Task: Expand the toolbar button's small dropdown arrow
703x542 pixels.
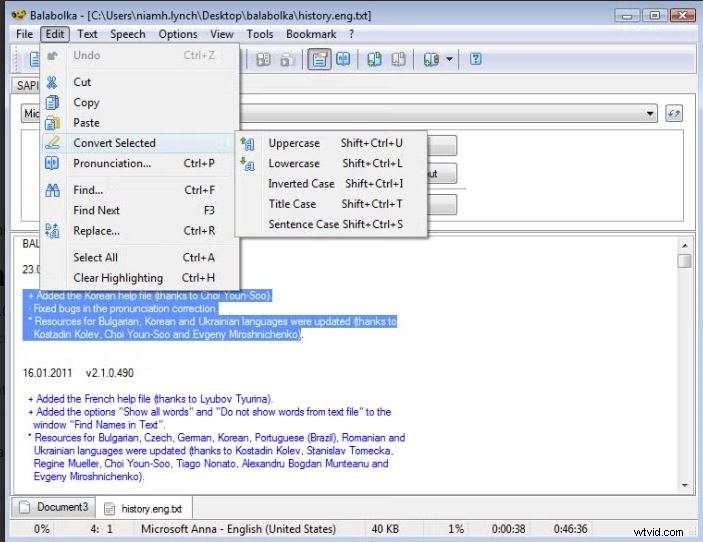Action: point(449,60)
